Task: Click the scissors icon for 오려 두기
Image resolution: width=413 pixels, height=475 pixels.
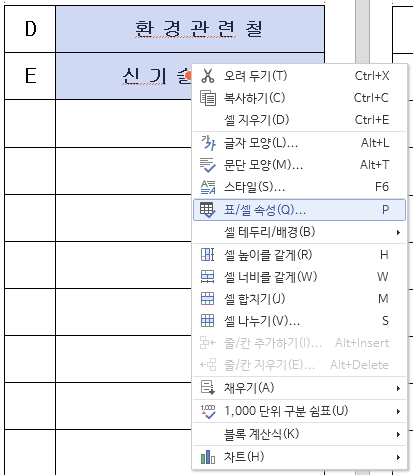Action: [x=208, y=76]
